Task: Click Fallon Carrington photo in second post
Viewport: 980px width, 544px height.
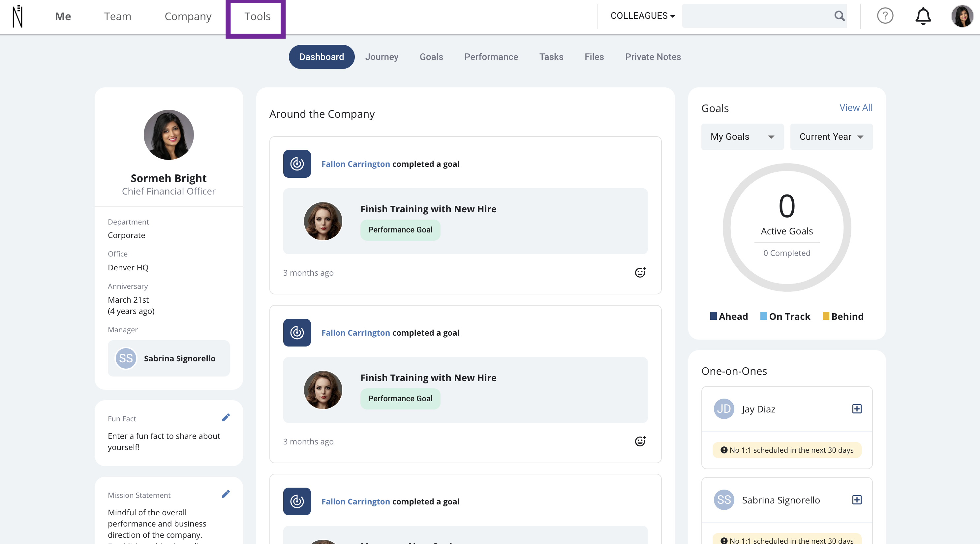Action: click(322, 390)
